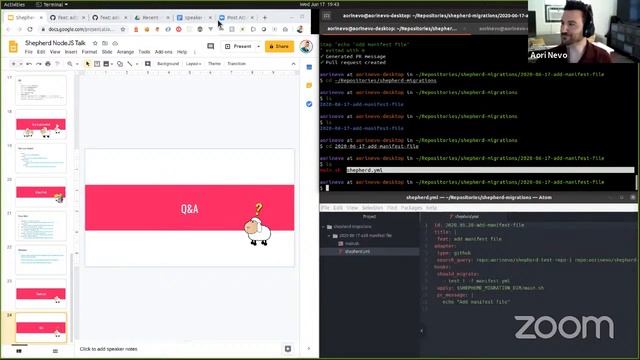Select the Line tool
This screenshot has width=640, height=360.
pos(130,64)
